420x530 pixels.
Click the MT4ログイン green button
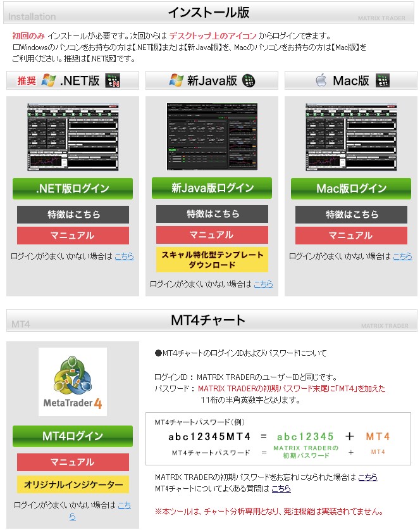[x=73, y=436]
